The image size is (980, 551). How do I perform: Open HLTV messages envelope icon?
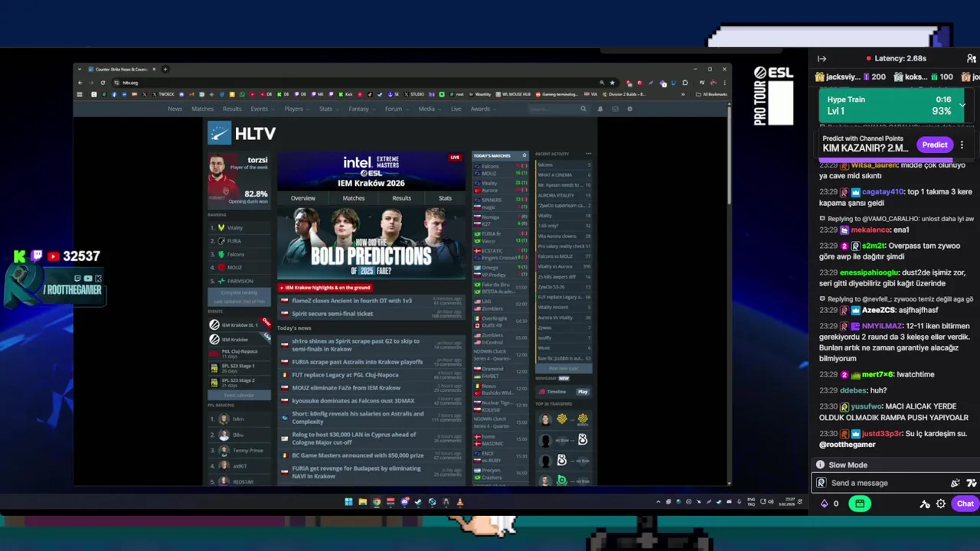(615, 109)
